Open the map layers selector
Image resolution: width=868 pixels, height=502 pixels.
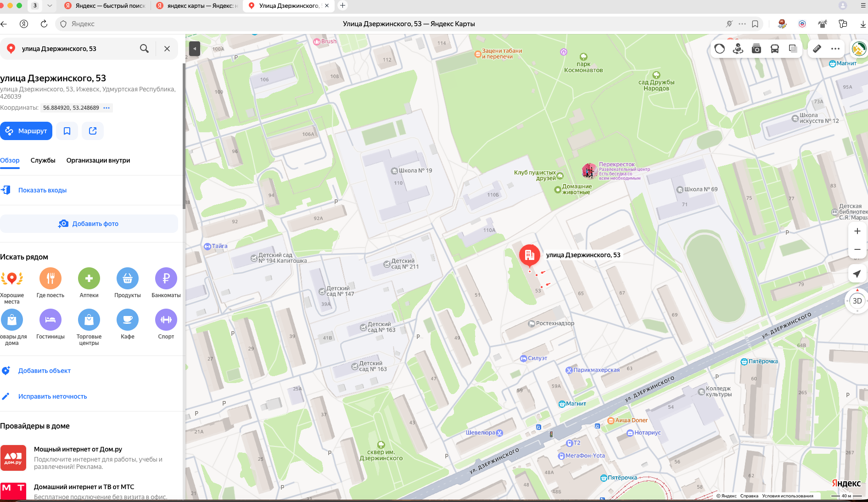point(793,49)
